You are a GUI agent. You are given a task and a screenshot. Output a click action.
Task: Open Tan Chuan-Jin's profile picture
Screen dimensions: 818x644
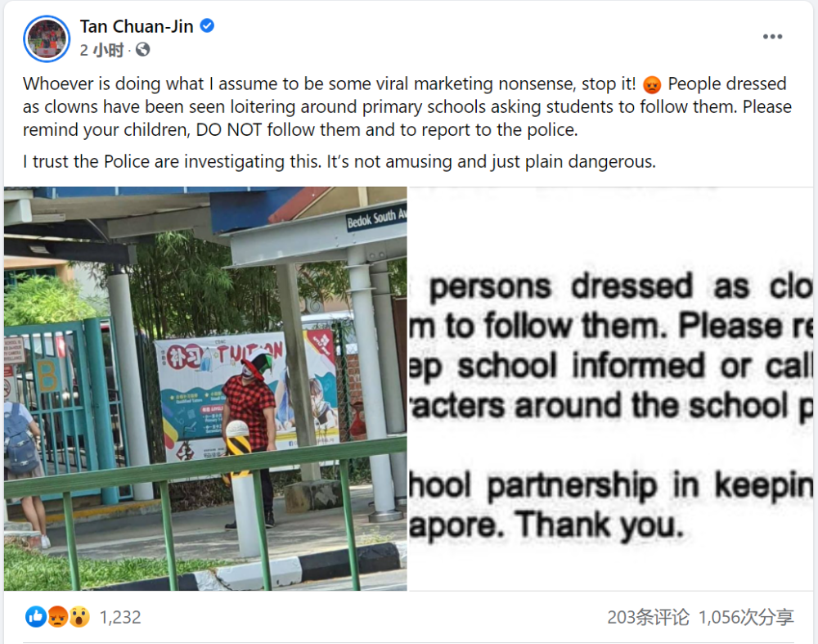tap(47, 38)
